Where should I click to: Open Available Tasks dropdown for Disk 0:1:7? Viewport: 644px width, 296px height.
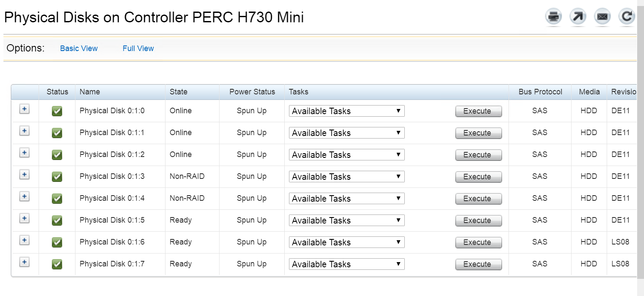tap(346, 264)
